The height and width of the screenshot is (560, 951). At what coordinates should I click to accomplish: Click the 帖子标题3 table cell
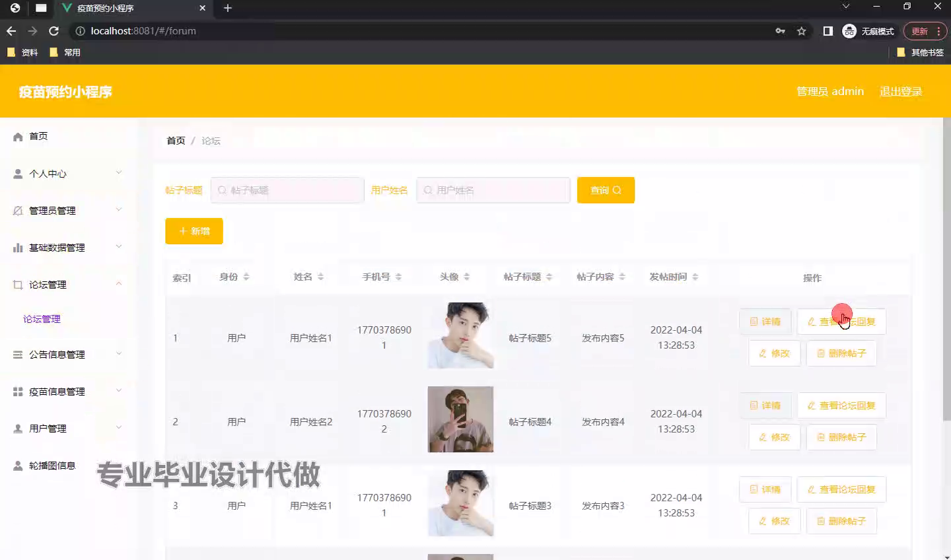click(x=530, y=506)
